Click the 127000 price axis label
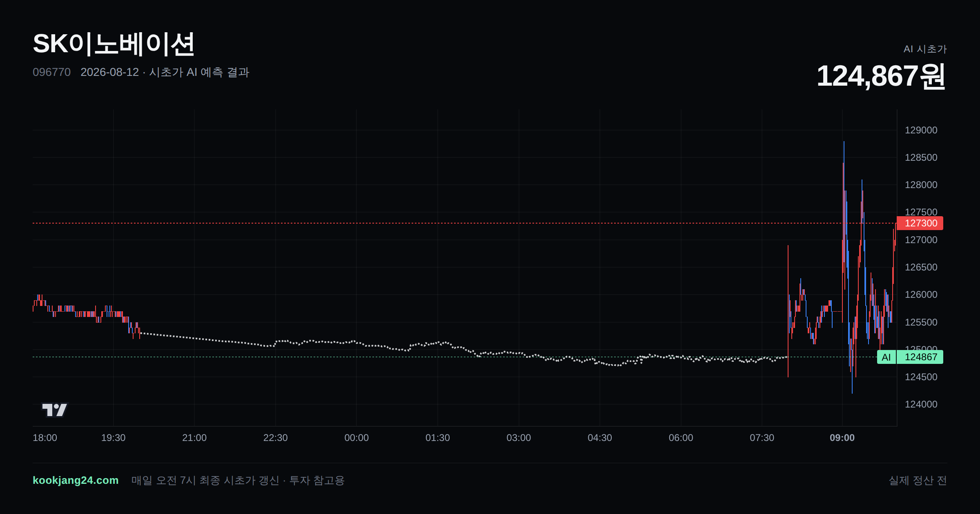This screenshot has width=980, height=514. pos(921,240)
